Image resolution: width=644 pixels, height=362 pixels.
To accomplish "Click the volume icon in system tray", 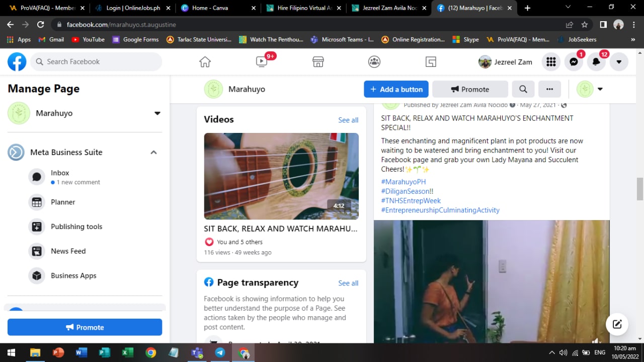I will (563, 352).
